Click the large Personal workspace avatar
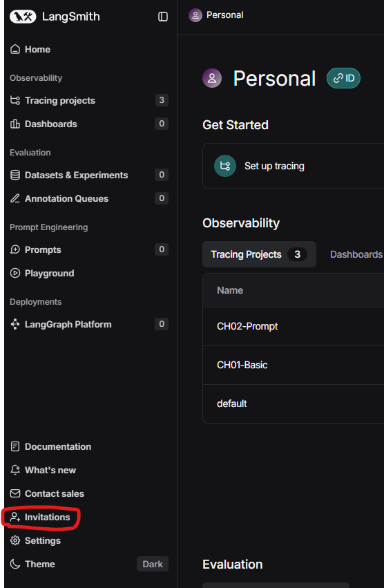This screenshot has height=588, width=384. tap(212, 78)
